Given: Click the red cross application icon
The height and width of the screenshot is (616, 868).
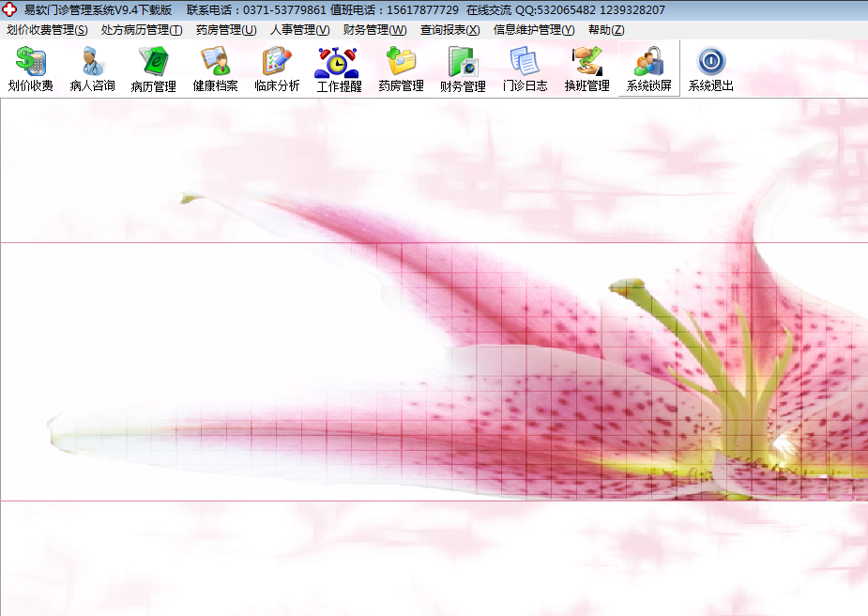Looking at the screenshot, I should pos(9,9).
